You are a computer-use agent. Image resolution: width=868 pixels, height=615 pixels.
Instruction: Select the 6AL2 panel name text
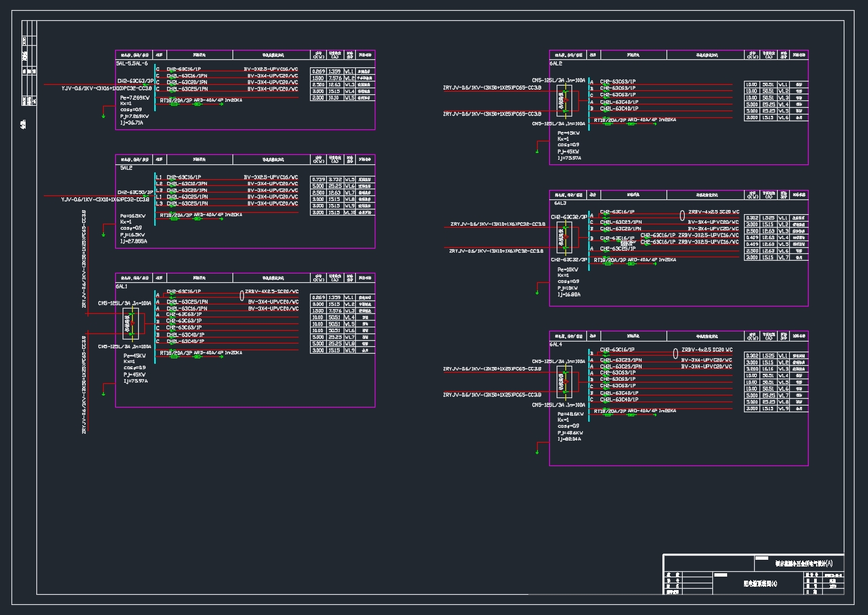(x=556, y=63)
